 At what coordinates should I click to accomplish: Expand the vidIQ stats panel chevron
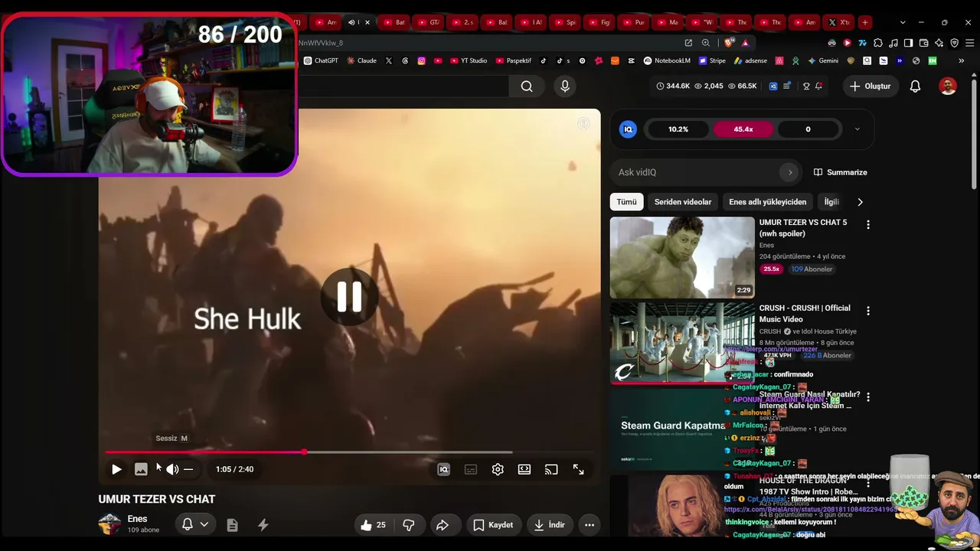857,129
